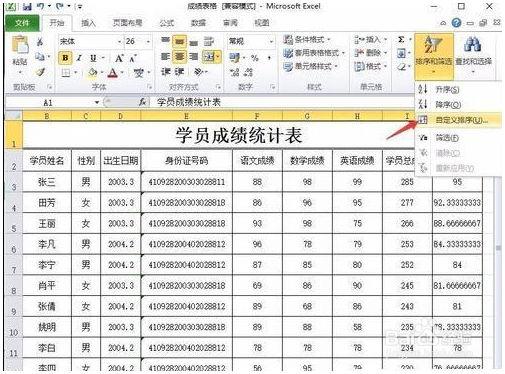The image size is (505, 374).
Task: Switch to Page Layout tab 页面布局
Action: tap(127, 23)
